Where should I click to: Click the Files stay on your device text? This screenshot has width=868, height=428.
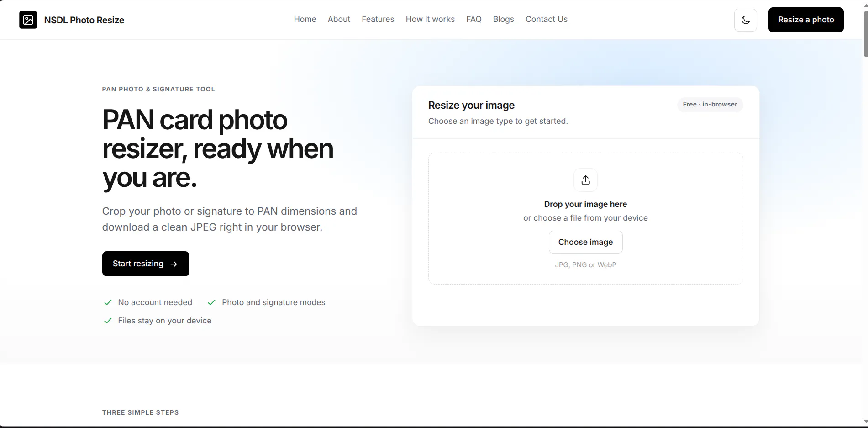point(165,321)
